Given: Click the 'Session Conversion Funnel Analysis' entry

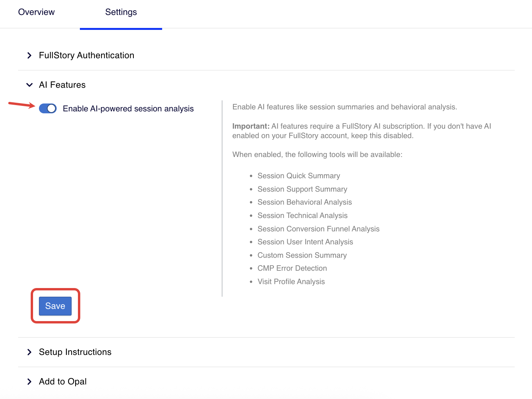Looking at the screenshot, I should point(318,229).
